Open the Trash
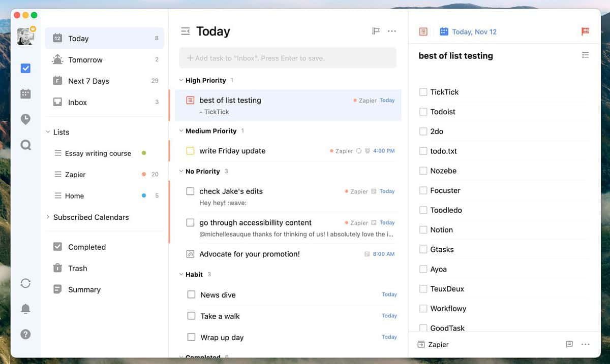Image resolution: width=610 pixels, height=364 pixels. [104, 268]
